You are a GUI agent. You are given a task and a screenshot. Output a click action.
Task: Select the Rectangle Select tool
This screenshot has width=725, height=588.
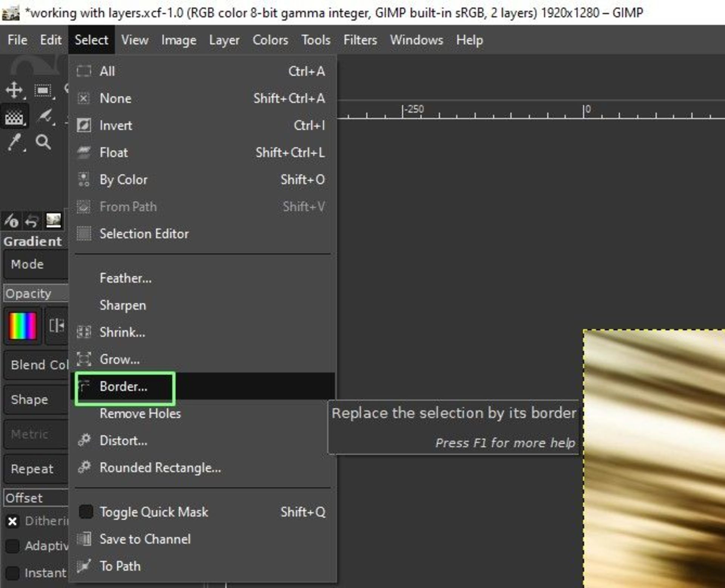coord(43,91)
